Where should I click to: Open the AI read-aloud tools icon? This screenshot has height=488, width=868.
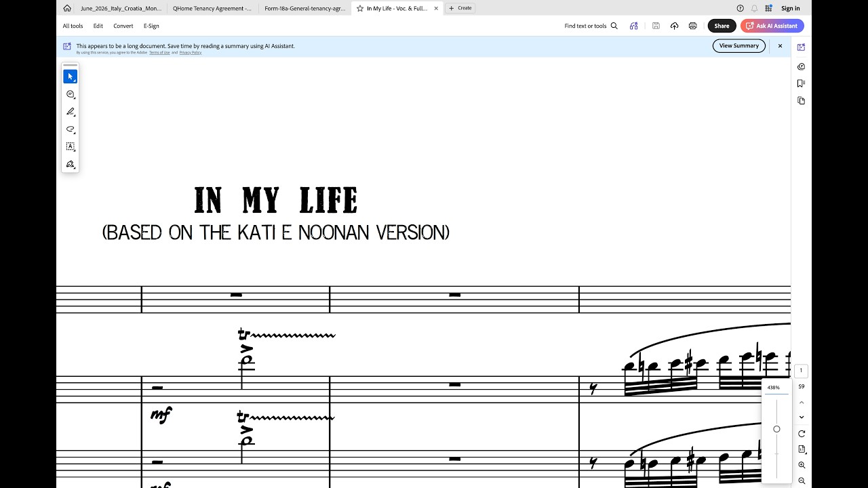coord(633,26)
